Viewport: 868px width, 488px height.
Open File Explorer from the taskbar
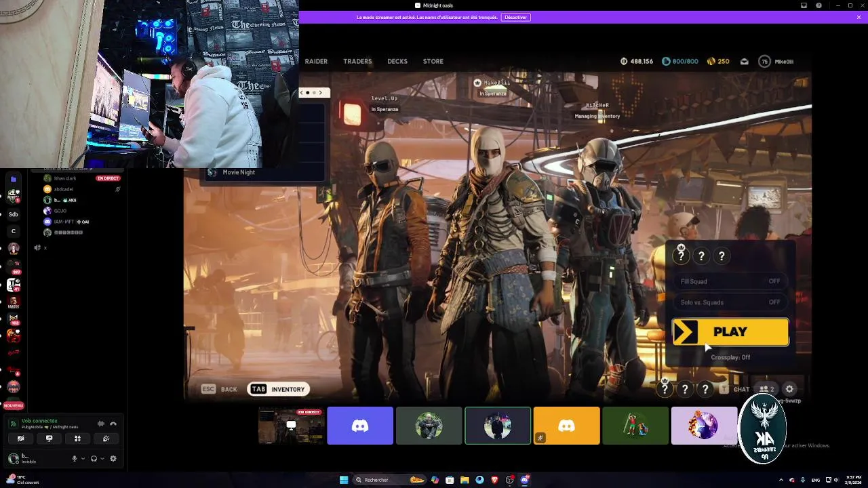pyautogui.click(x=465, y=480)
